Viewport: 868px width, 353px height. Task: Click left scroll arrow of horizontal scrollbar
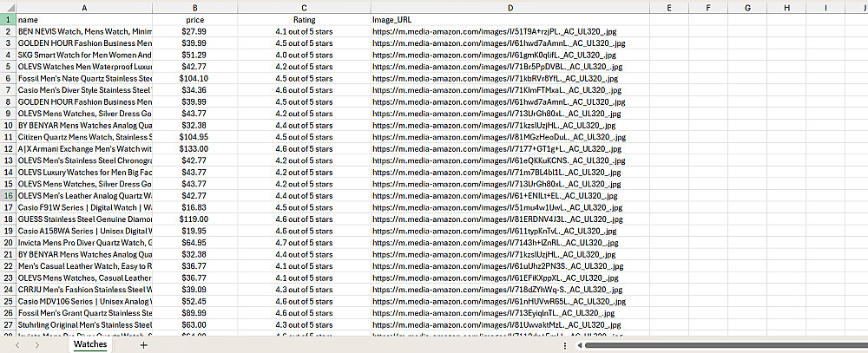point(578,345)
